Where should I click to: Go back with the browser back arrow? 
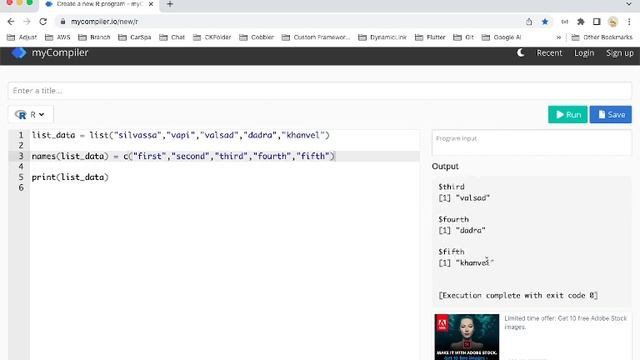(x=11, y=22)
